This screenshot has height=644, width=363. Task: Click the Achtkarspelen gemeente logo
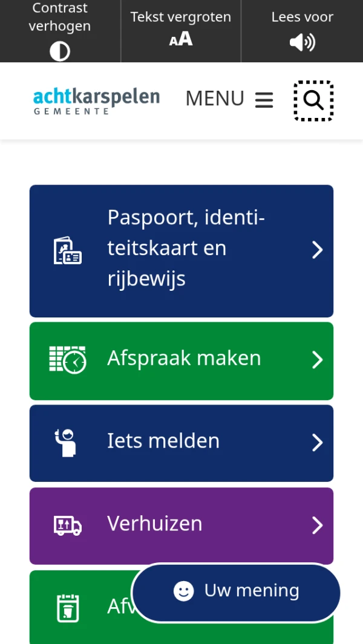[x=97, y=100]
